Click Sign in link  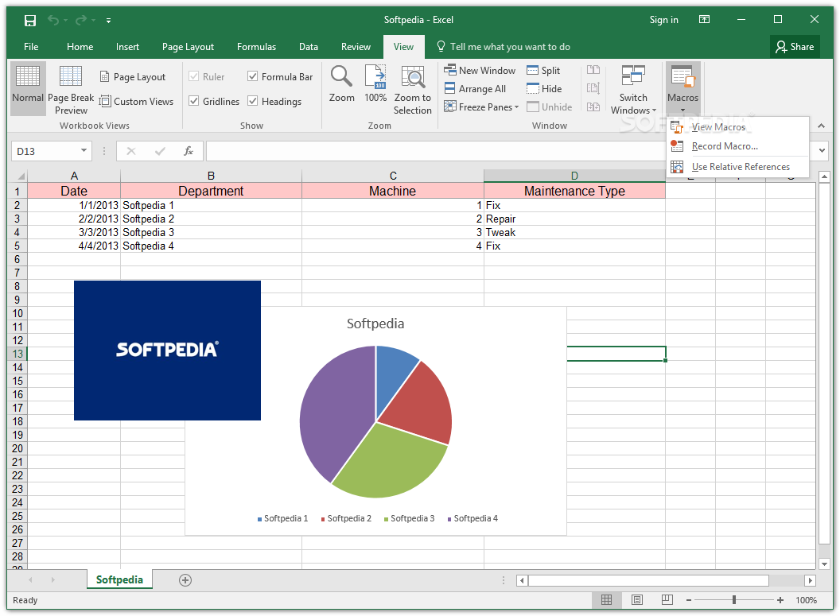coord(663,20)
